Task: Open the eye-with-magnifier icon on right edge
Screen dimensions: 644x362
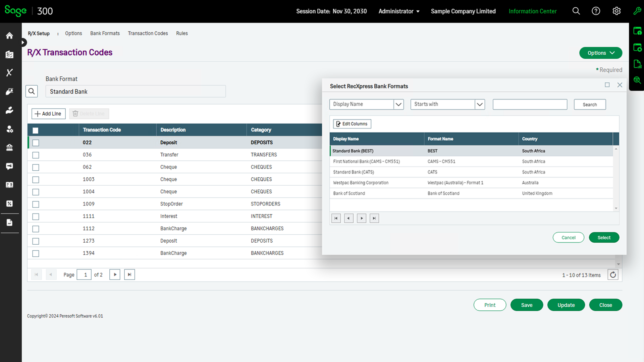Action: pyautogui.click(x=637, y=80)
